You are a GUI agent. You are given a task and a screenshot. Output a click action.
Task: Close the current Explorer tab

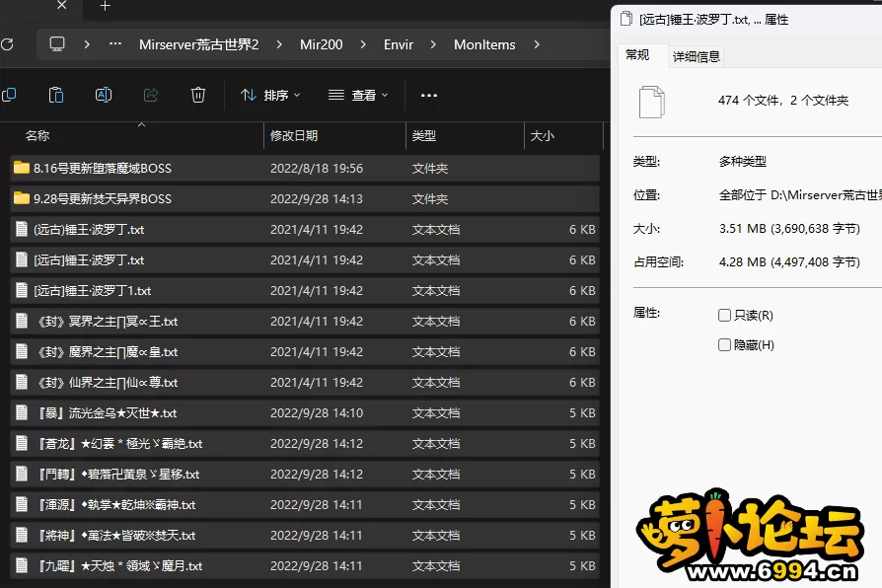62,5
